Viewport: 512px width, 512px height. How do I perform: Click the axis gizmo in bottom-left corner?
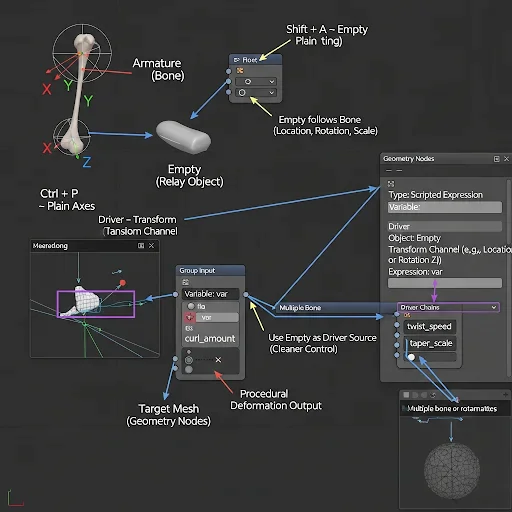coord(15,497)
